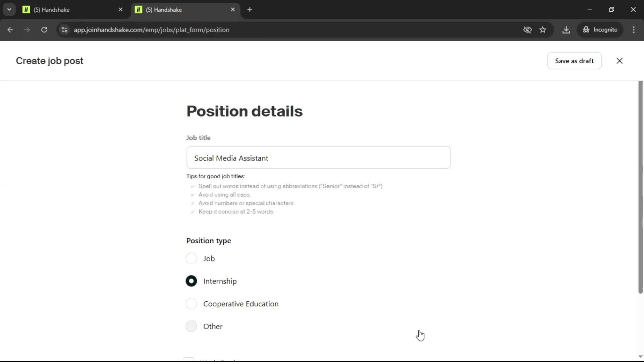The image size is (644, 362).
Task: Open the tab search dropdown arrow
Action: (9, 9)
